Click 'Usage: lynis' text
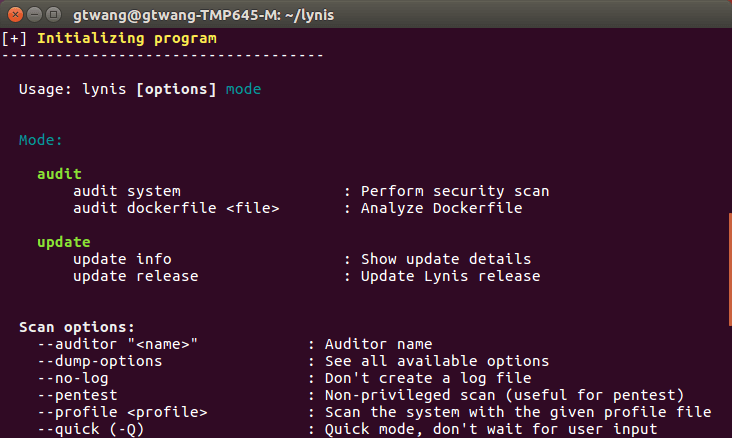Viewport: 732px width, 438px height. (x=73, y=89)
